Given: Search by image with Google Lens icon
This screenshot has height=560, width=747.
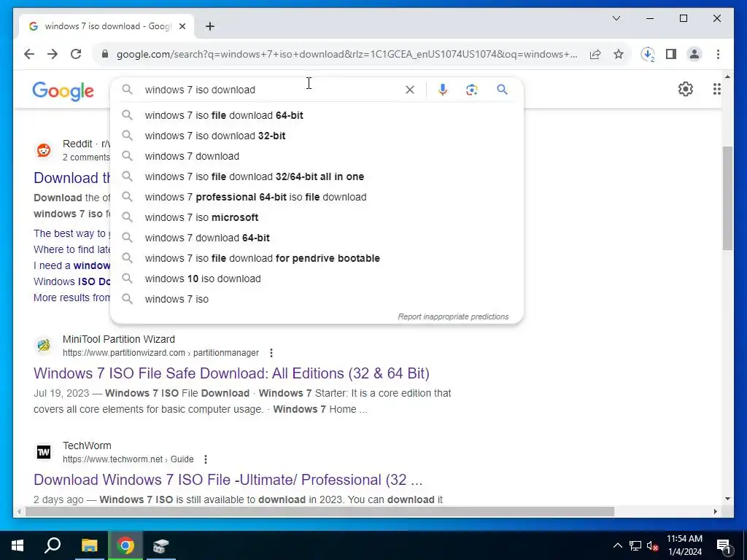Looking at the screenshot, I should pos(472,90).
